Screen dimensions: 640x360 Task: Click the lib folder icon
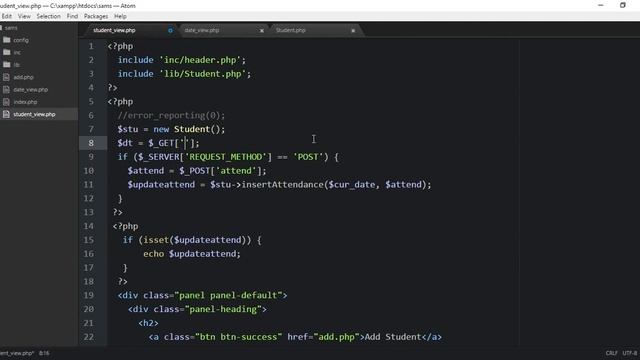tap(7, 64)
